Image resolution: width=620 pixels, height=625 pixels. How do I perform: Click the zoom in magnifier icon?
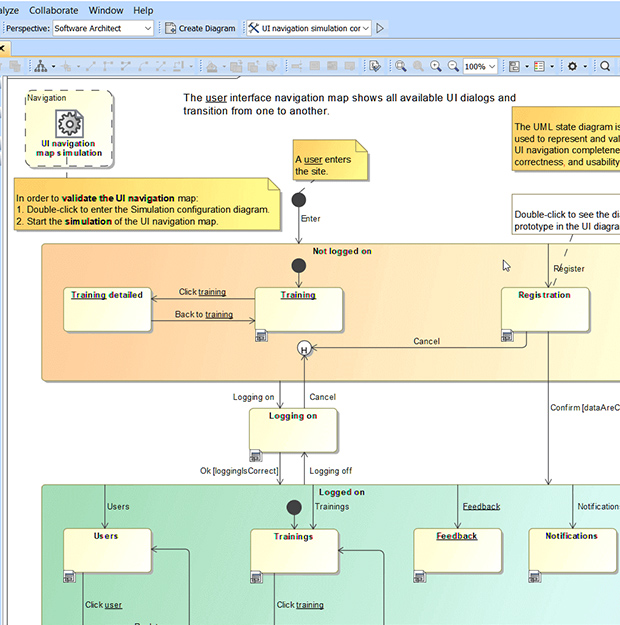click(x=436, y=66)
